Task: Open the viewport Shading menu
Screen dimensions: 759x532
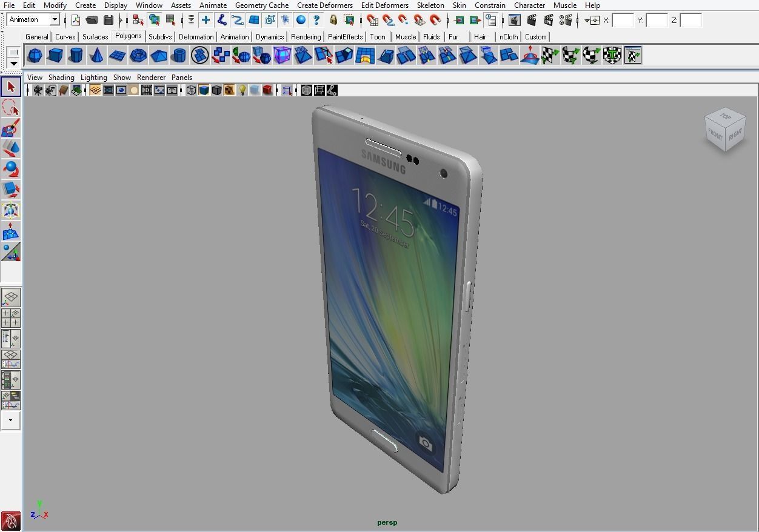Action: [61, 78]
